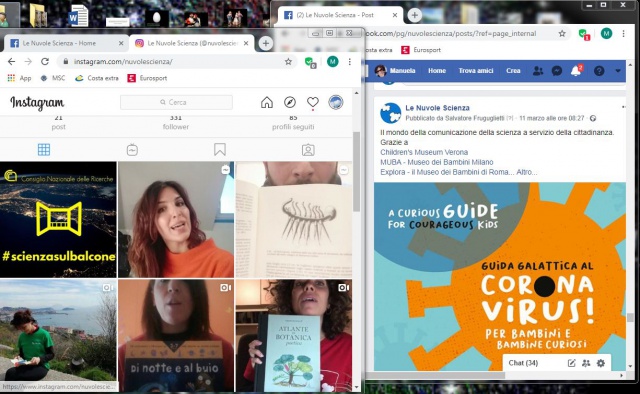Close the Instagram browser tab
Screen dimensions: 640x394
pos(246,43)
